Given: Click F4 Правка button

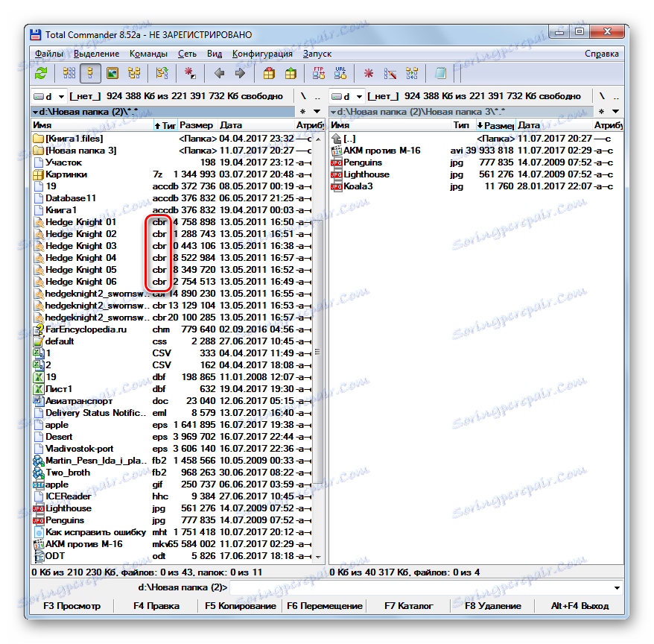Looking at the screenshot, I should point(156,605).
